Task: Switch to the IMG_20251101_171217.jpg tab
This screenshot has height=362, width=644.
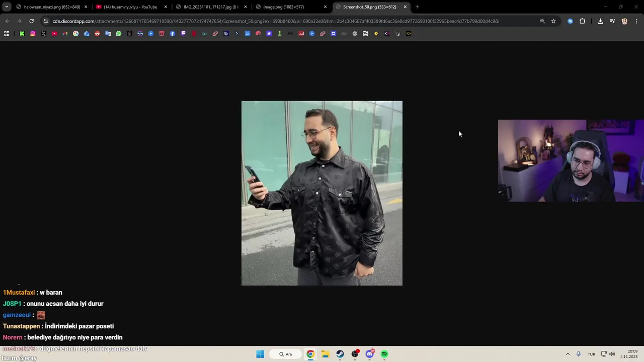Action: (211, 7)
